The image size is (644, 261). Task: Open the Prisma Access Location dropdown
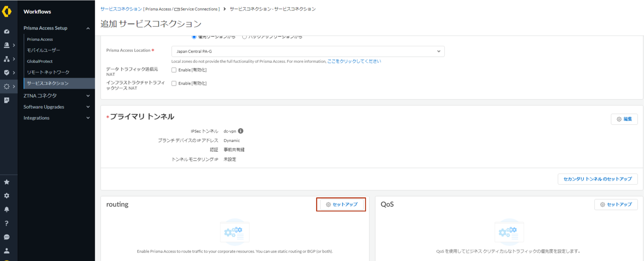308,51
